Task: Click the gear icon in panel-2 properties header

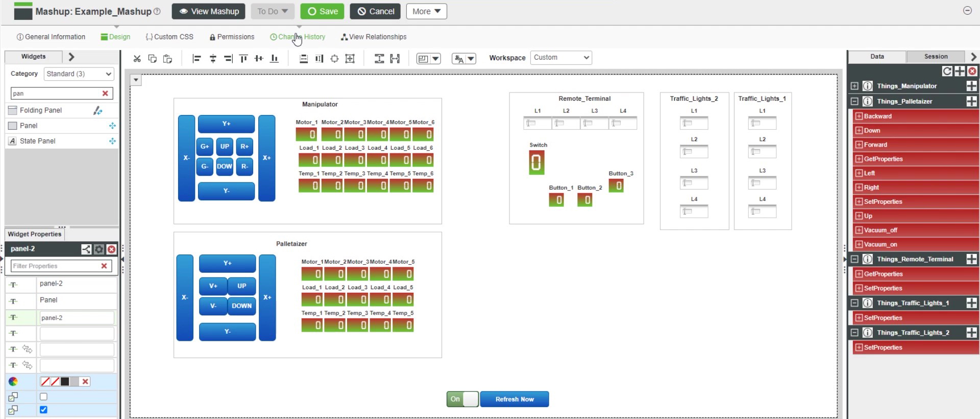Action: point(99,249)
